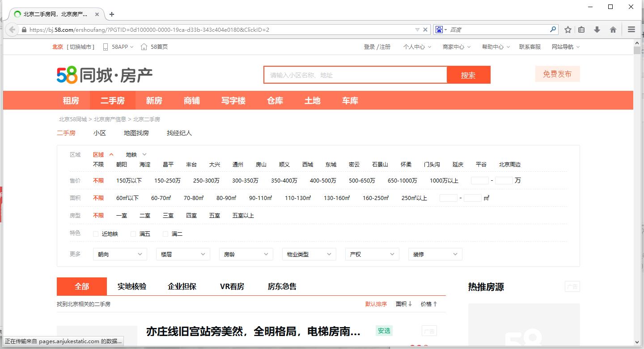644x349 pixels.
Task: Open the 找经纪人 link
Action: click(179, 133)
